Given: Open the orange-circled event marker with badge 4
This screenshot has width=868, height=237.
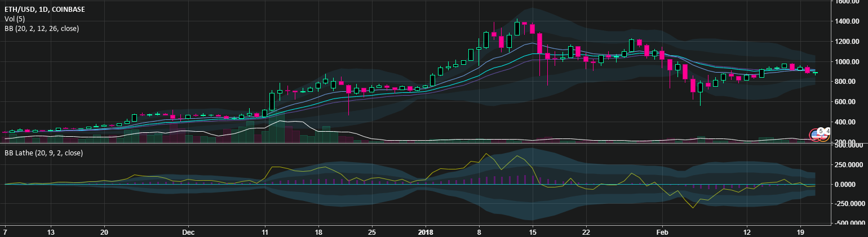Looking at the screenshot, I should [x=825, y=135].
